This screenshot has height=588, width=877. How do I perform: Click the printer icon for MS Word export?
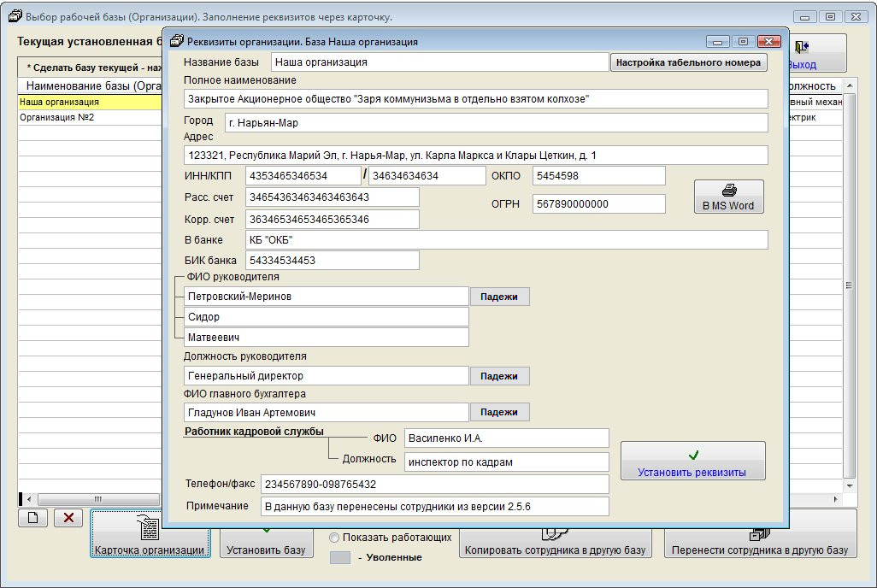(x=729, y=191)
